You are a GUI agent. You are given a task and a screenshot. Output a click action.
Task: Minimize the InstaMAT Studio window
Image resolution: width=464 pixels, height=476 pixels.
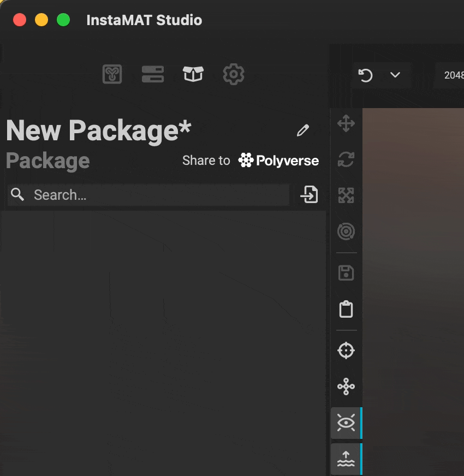click(x=41, y=20)
